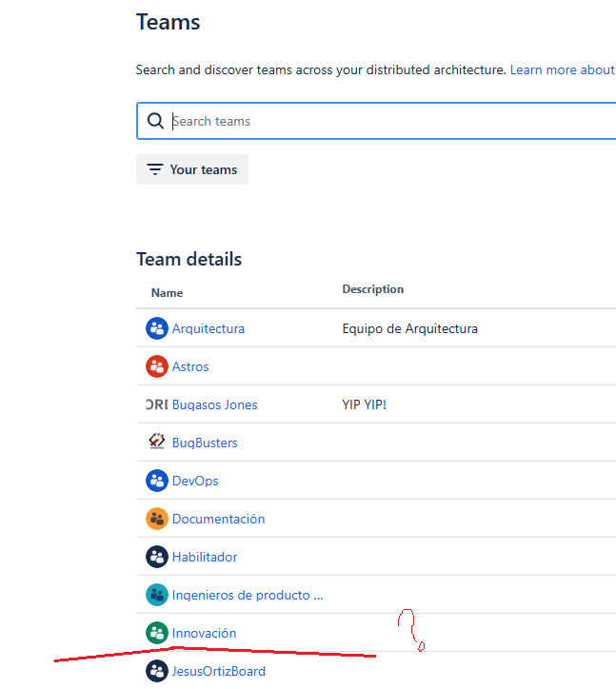The image size is (616, 689).
Task: Sort by the Name column header
Action: coord(167,293)
